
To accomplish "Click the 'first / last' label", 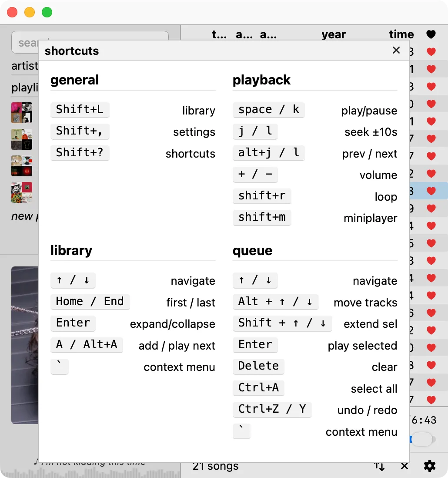I will point(191,303).
